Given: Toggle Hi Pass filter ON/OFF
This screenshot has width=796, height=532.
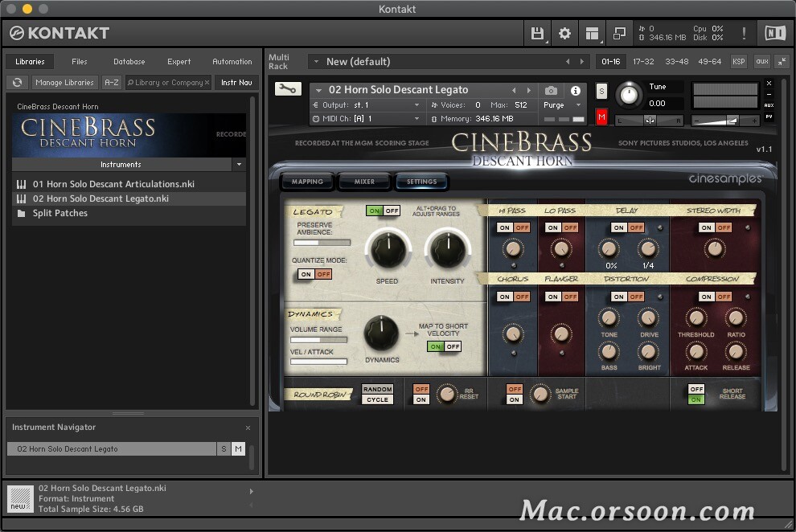Looking at the screenshot, I should coord(514,227).
